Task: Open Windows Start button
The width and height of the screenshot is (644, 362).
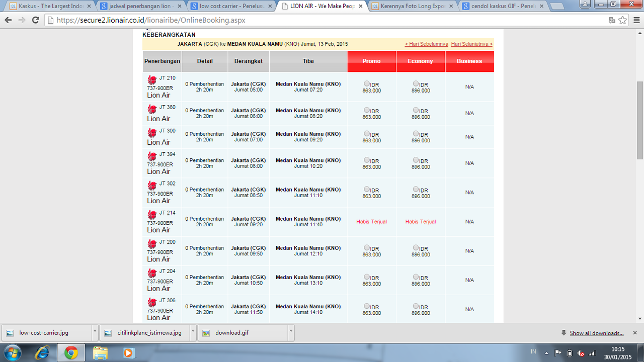Action: [12, 352]
